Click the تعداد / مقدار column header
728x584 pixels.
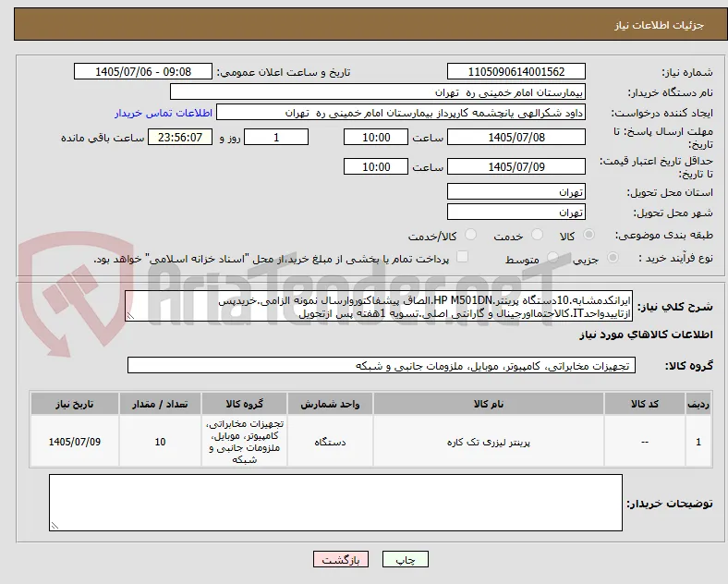[160, 404]
